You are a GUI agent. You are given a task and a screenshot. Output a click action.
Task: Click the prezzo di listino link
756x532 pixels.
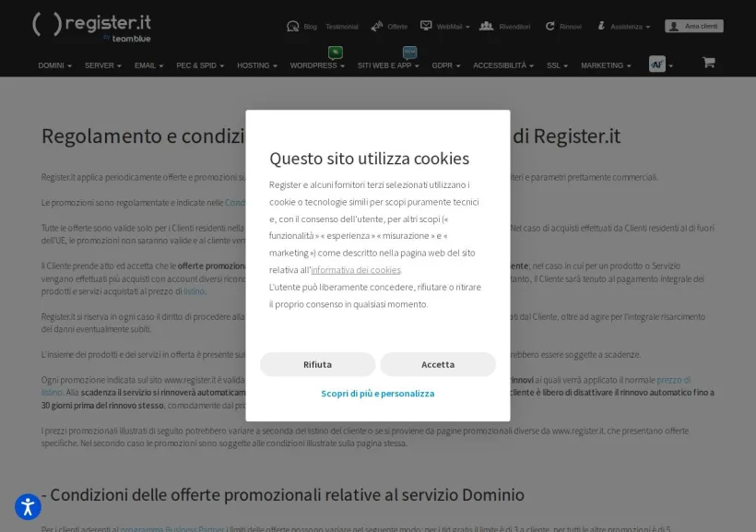[674, 380]
